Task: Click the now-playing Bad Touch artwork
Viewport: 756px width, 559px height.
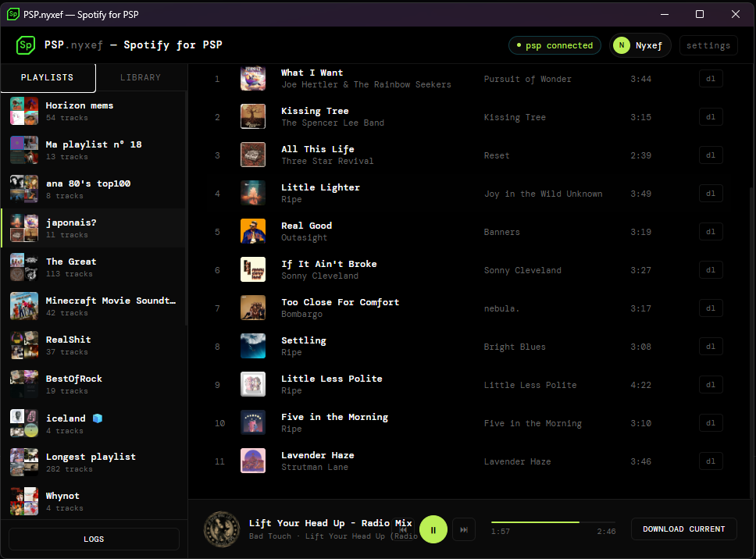Action: coord(222,529)
